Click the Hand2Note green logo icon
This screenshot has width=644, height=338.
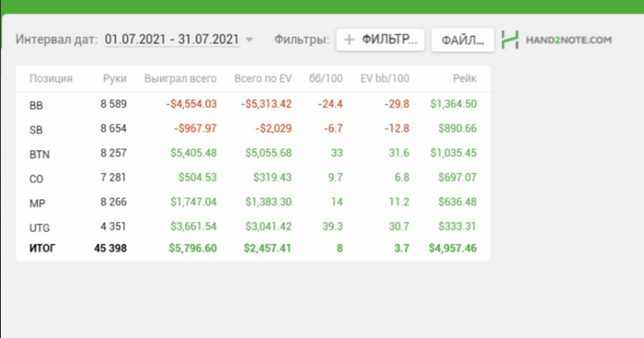click(510, 40)
